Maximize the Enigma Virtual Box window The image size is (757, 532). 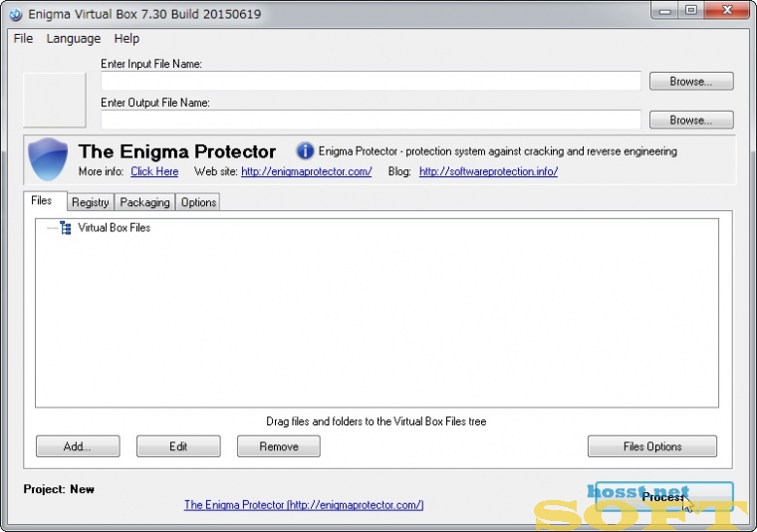691,10
